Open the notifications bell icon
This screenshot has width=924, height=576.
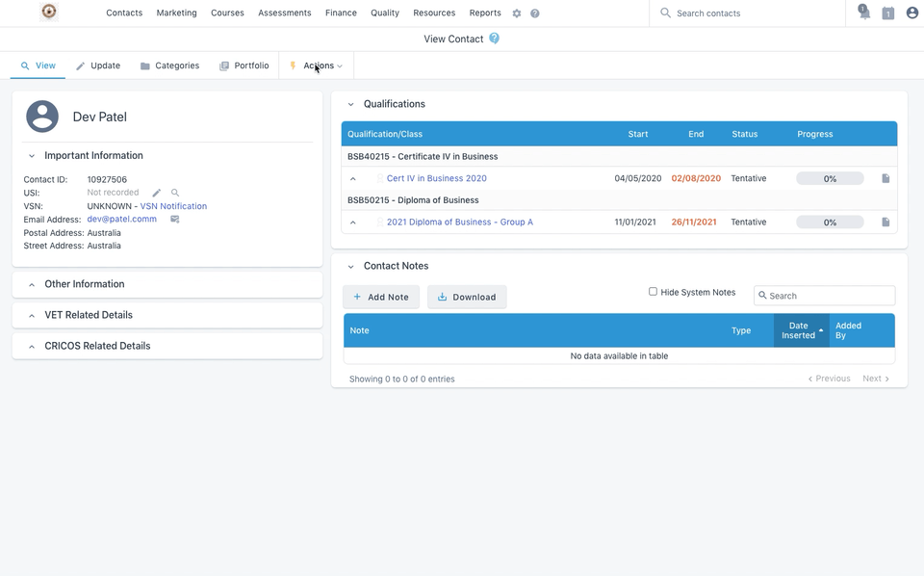click(x=864, y=12)
